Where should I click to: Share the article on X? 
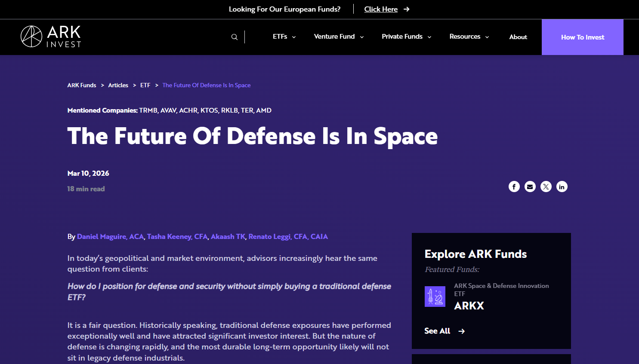point(546,187)
